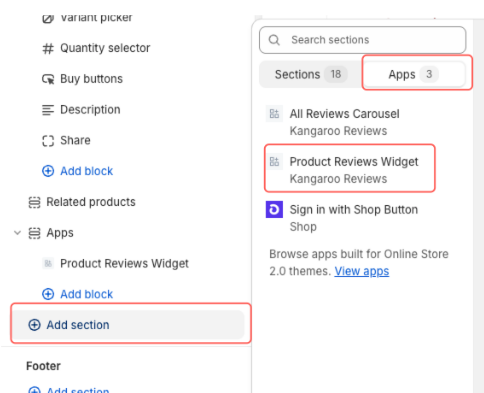Click the Buy buttons cursor icon

point(48,79)
